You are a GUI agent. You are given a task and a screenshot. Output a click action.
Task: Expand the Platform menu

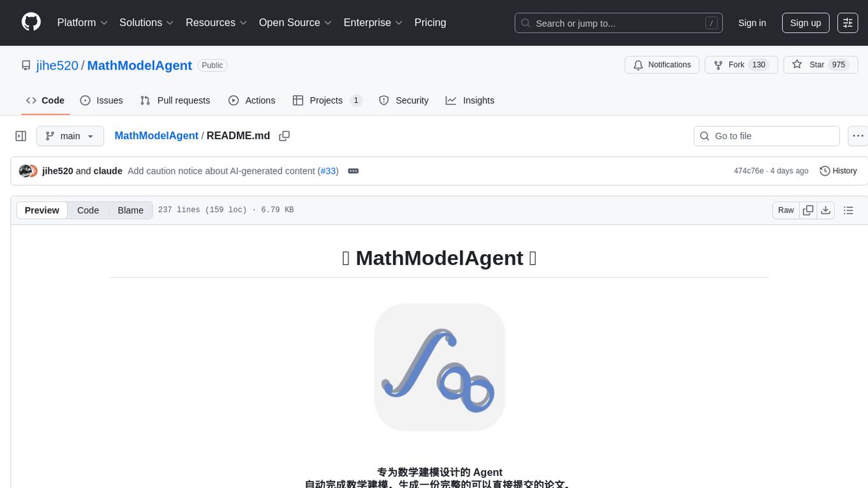(x=82, y=22)
